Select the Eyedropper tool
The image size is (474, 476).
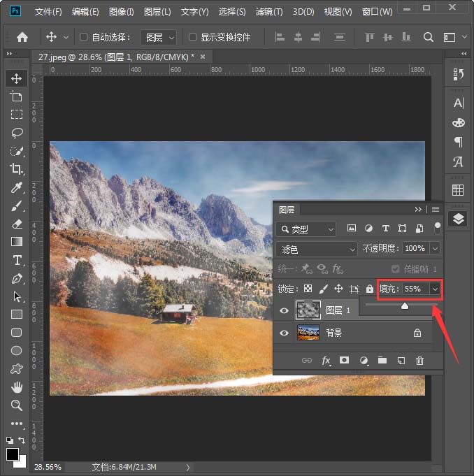click(x=17, y=187)
